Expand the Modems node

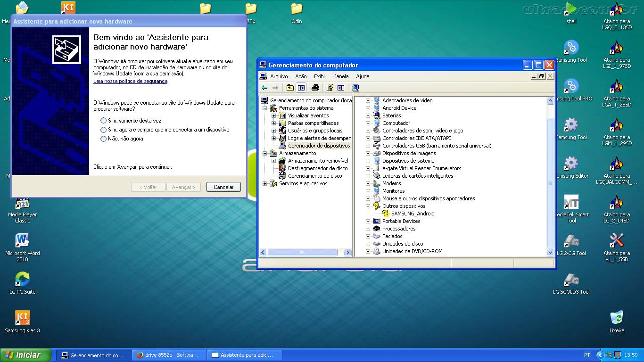(x=368, y=183)
